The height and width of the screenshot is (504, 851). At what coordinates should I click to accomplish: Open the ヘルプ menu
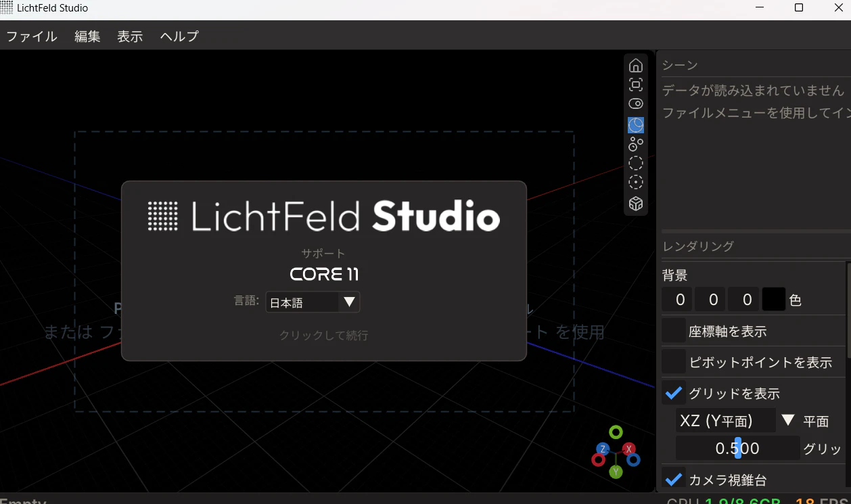pos(179,37)
